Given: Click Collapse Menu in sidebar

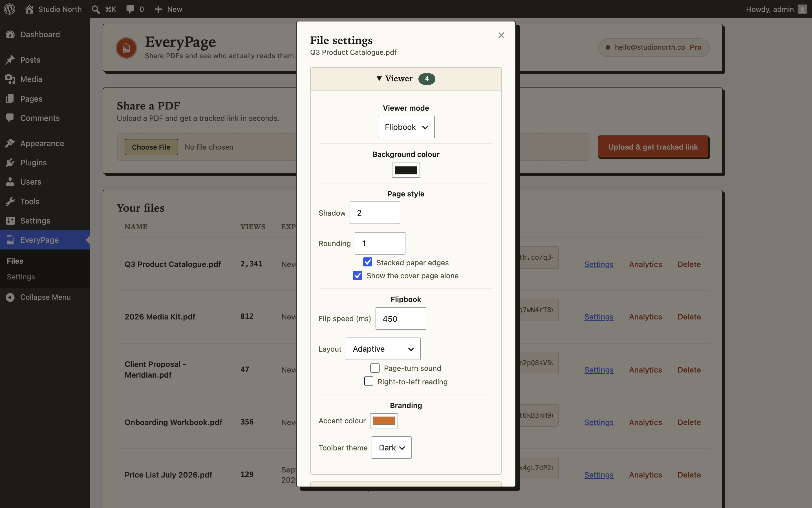Looking at the screenshot, I should [45, 297].
